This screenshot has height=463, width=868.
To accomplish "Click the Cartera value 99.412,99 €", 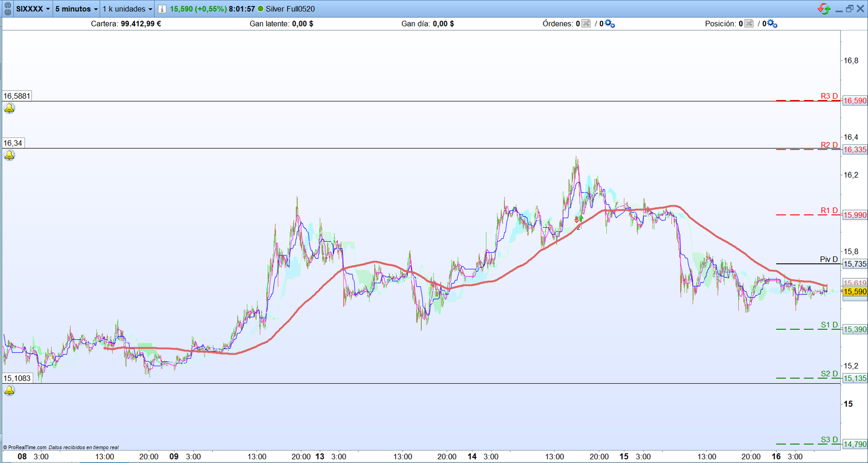I will tap(141, 24).
